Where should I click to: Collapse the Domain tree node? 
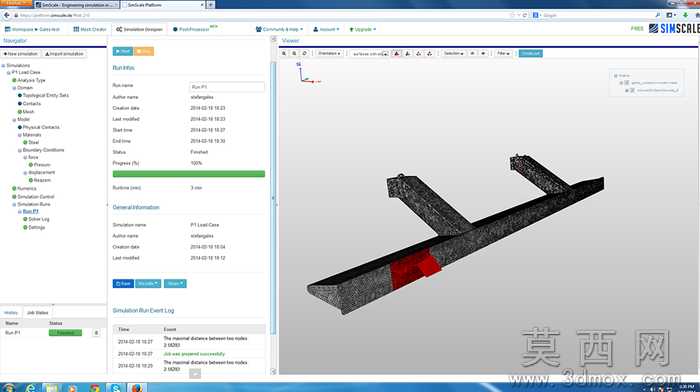tap(14, 88)
